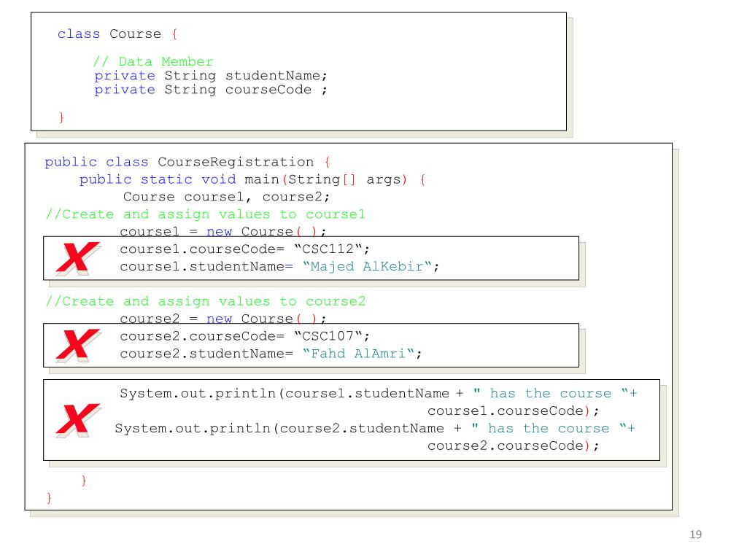Click the 'course1 = new Course( );' line
The image size is (747, 560).
pos(223,231)
